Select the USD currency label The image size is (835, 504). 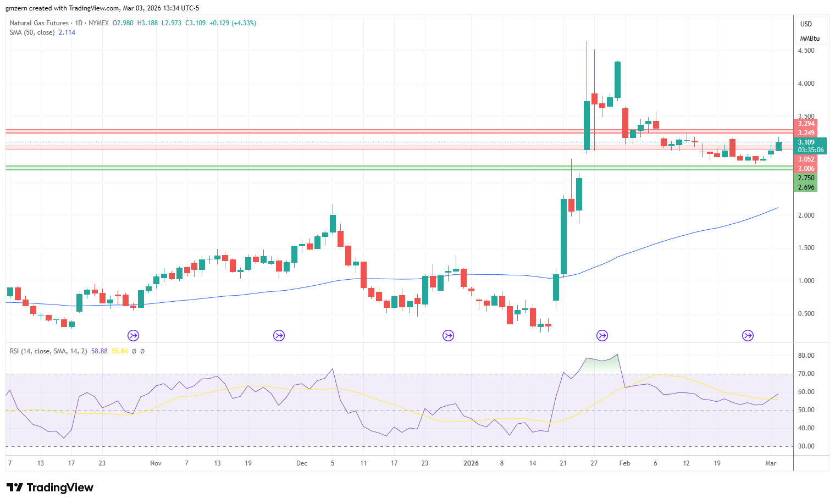(806, 24)
